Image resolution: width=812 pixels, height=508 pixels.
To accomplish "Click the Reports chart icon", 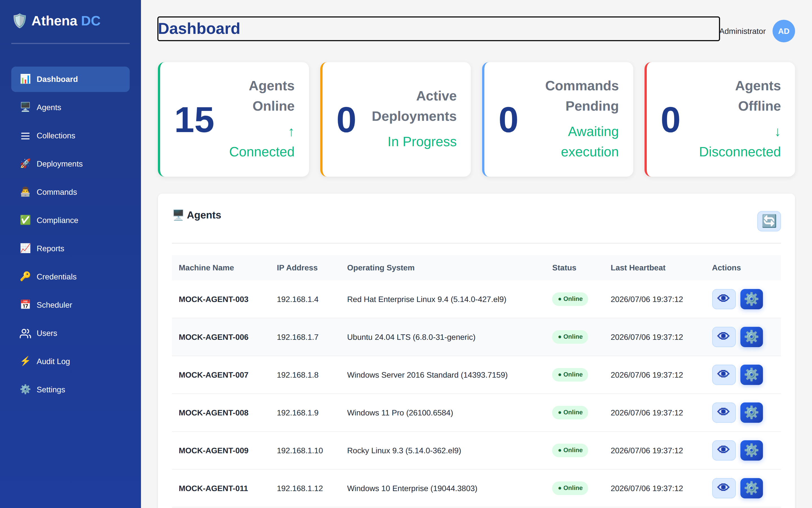I will (25, 249).
